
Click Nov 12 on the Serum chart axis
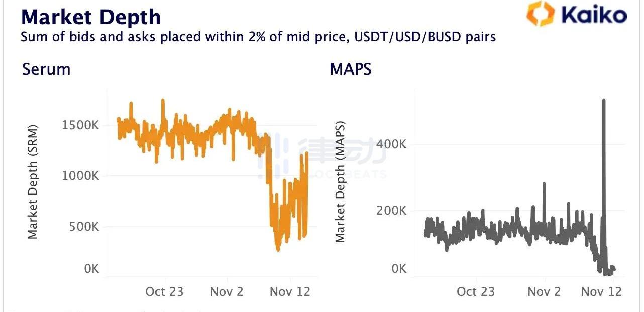click(x=290, y=291)
